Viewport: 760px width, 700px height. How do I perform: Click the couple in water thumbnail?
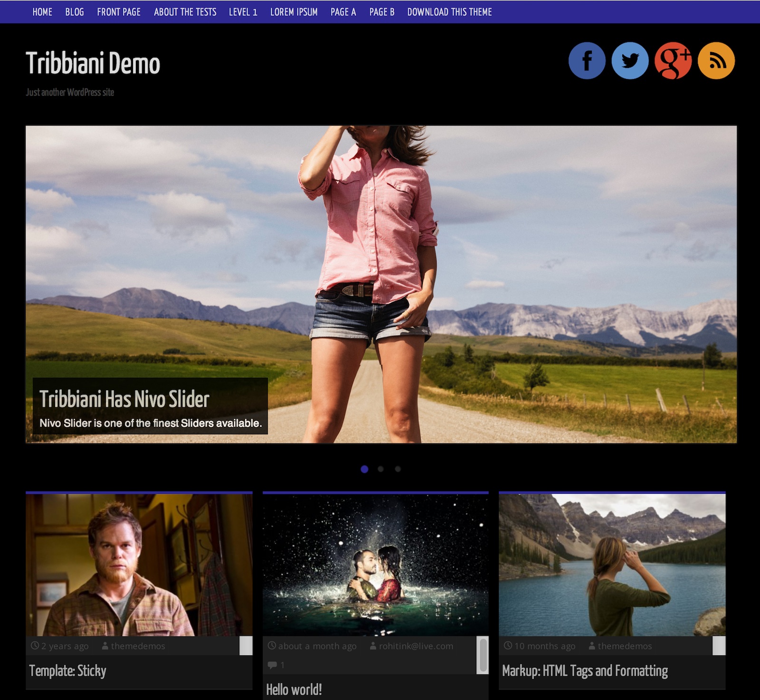(x=375, y=565)
